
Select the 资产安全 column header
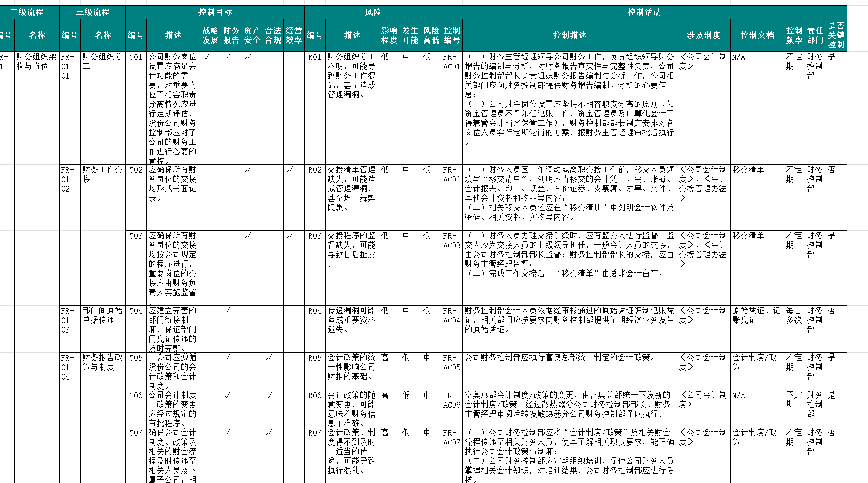pyautogui.click(x=252, y=35)
